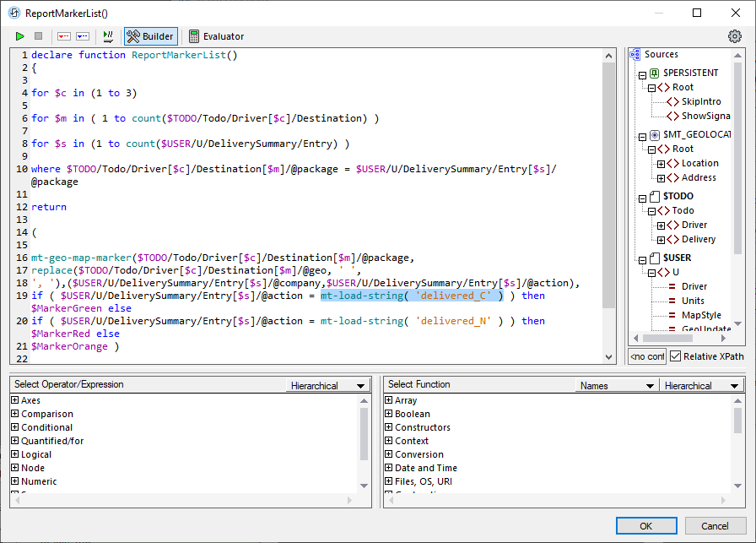Screen dimensions: 756x543
Task: Run the XQuery with the green play icon
Action: (20, 36)
